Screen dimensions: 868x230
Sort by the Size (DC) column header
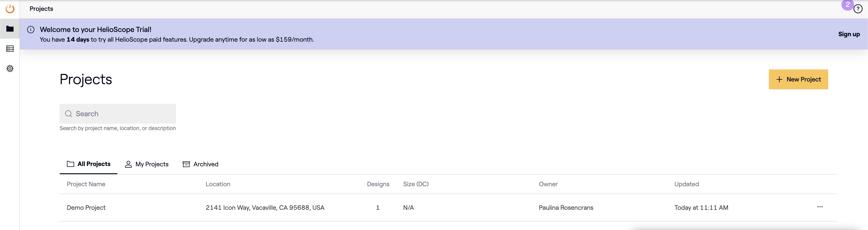[x=416, y=184]
